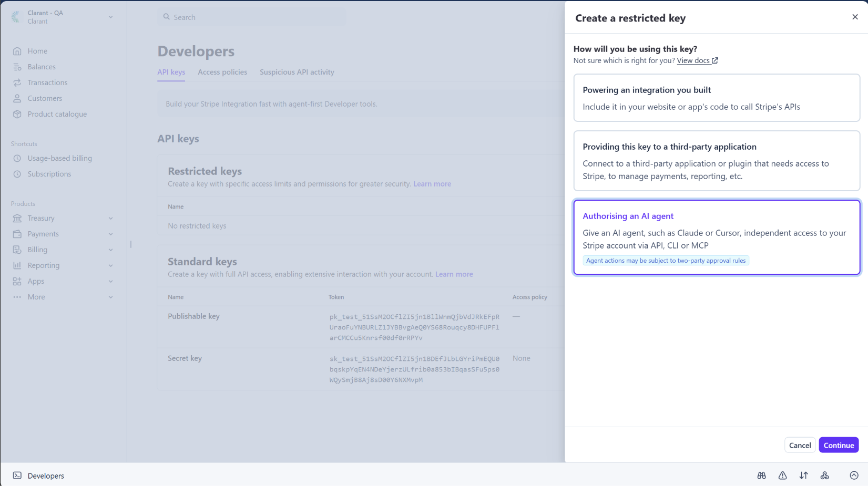Click the Product catalogue box icon
This screenshot has width=868, height=486.
coord(17,114)
